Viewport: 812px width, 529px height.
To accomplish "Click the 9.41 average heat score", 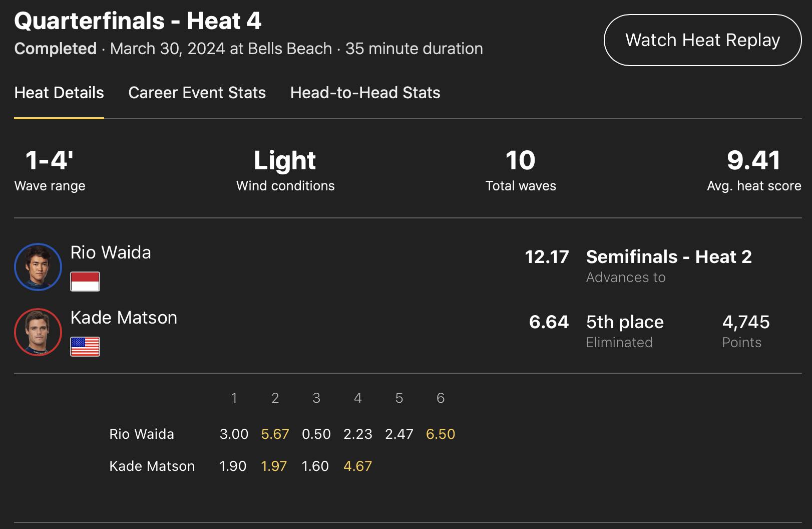I will (x=754, y=161).
